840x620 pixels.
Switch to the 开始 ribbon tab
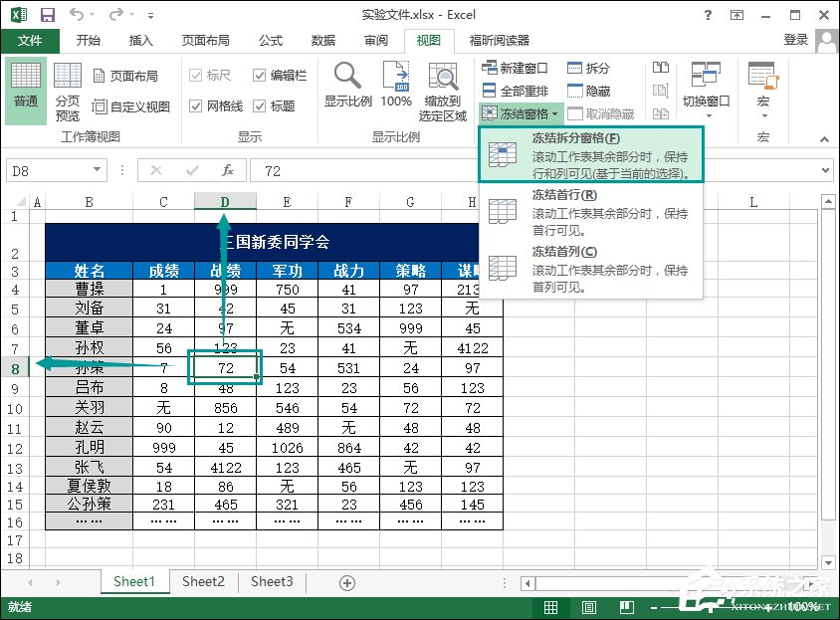(89, 42)
